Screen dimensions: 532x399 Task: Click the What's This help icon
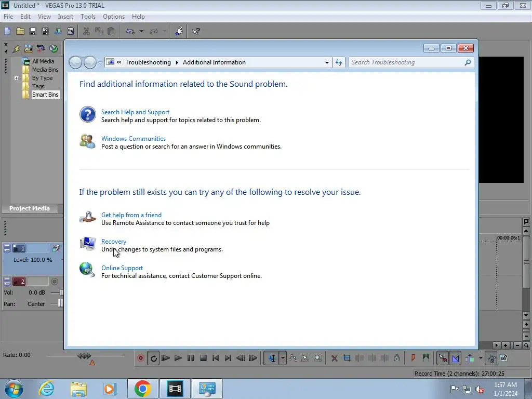coord(196,31)
